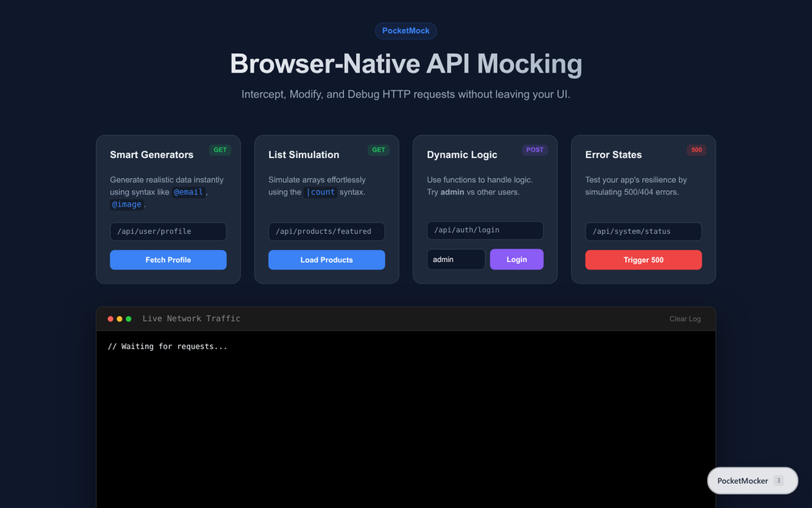The height and width of the screenshot is (508, 812).
Task: Click the 500 badge on Error States
Action: click(x=696, y=149)
